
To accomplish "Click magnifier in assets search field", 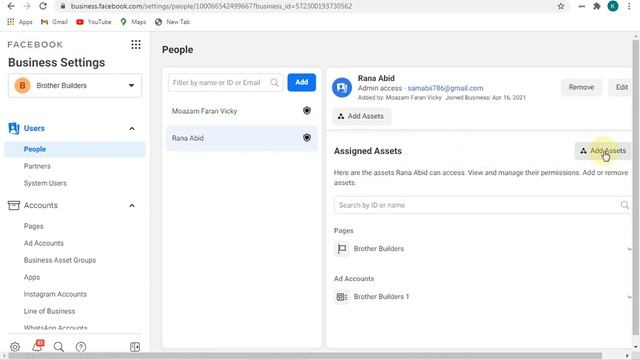I will (x=625, y=205).
